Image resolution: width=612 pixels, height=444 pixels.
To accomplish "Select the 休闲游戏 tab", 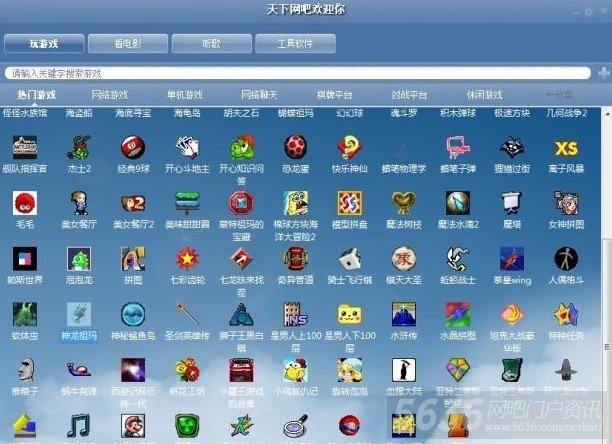I will point(485,94).
